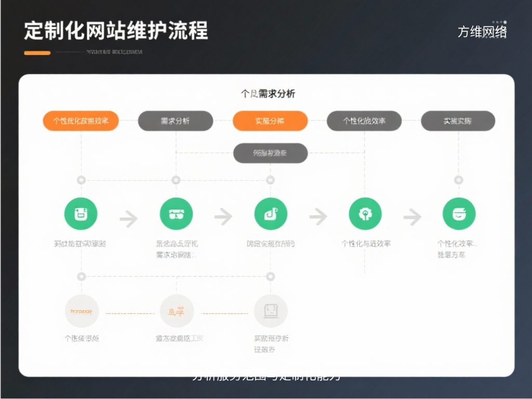Select the green gear flower icon
The width and height of the screenshot is (532, 399).
point(365,213)
